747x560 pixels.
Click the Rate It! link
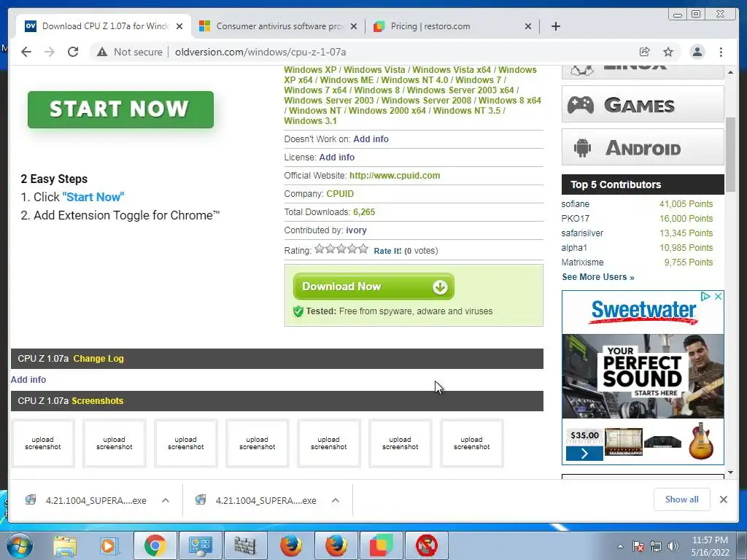click(x=387, y=251)
